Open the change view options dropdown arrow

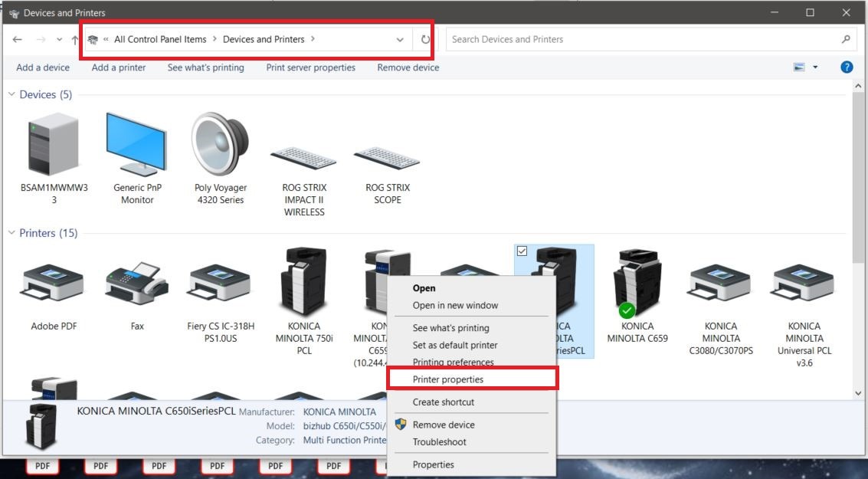[x=815, y=67]
